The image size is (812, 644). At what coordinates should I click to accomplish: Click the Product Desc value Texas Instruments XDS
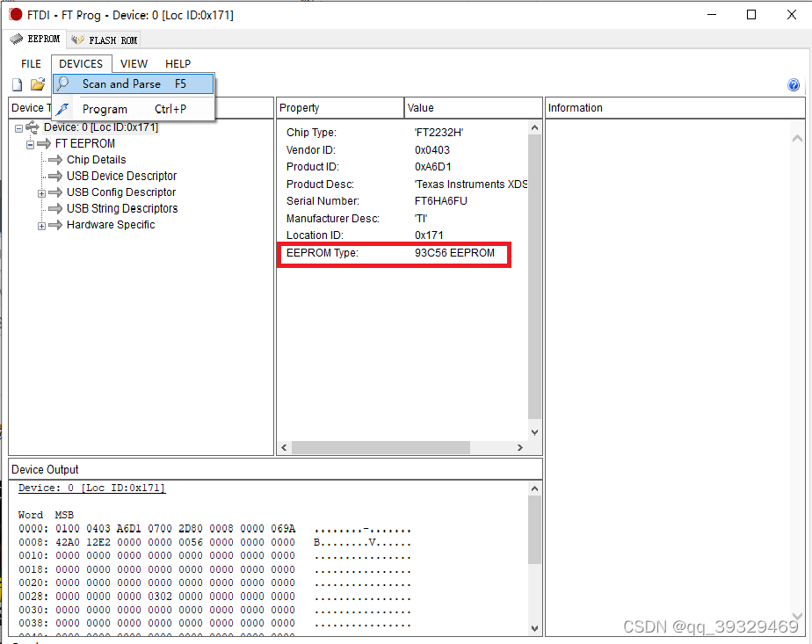[x=471, y=185]
